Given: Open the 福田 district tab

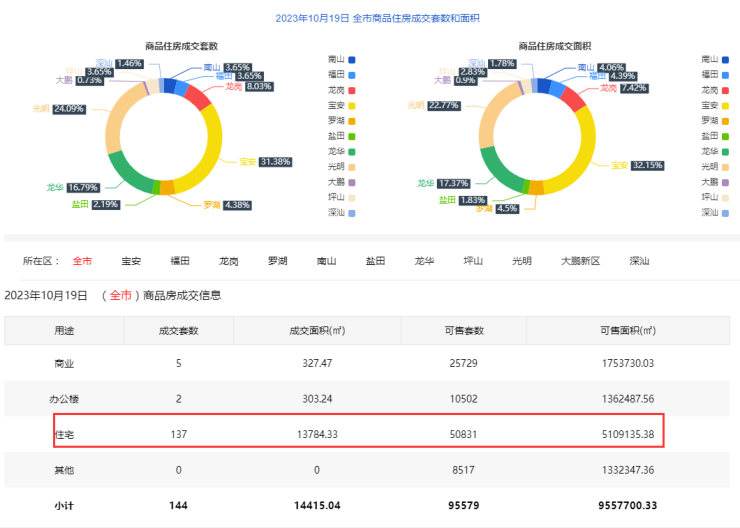Looking at the screenshot, I should tap(180, 261).
